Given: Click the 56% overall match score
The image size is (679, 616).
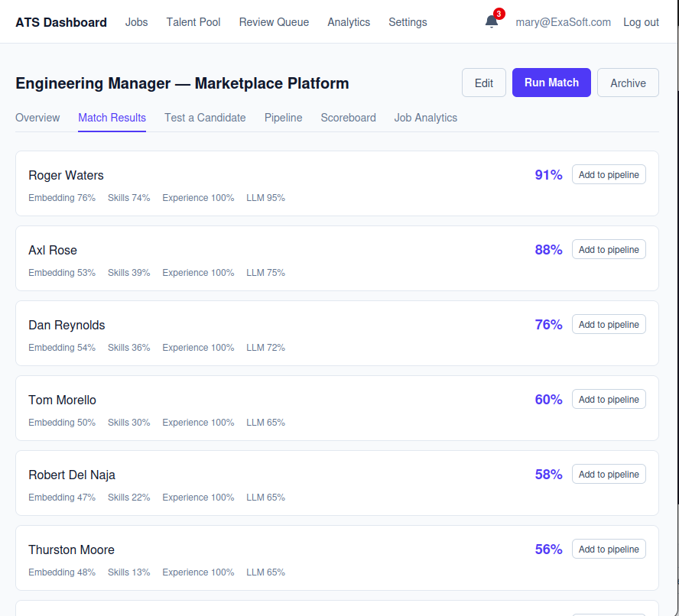Looking at the screenshot, I should point(548,550).
